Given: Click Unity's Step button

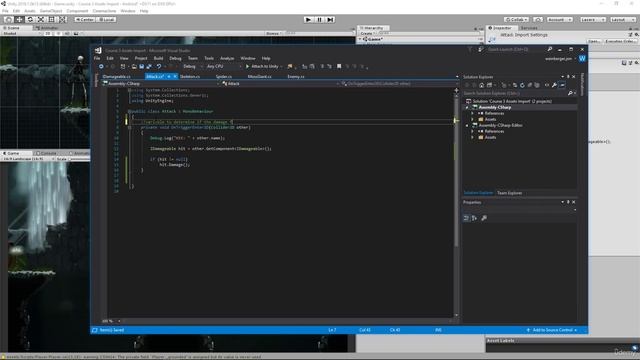Looking at the screenshot, I should coord(331,19).
